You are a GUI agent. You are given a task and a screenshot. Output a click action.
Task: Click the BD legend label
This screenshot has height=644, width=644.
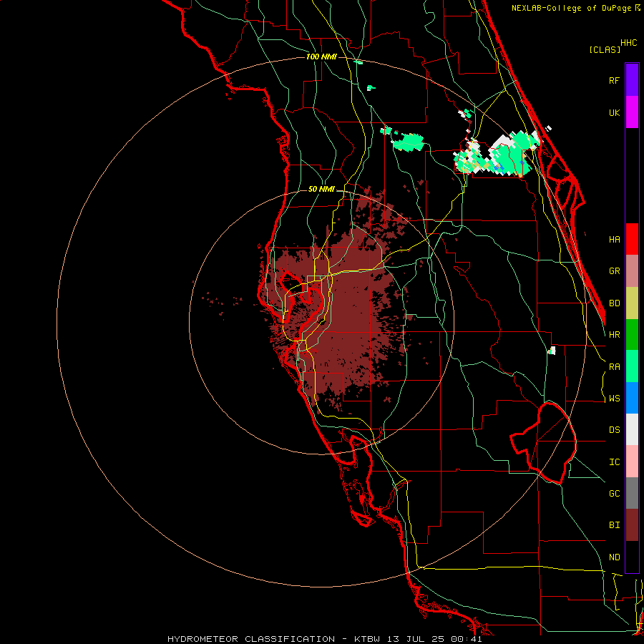point(615,303)
